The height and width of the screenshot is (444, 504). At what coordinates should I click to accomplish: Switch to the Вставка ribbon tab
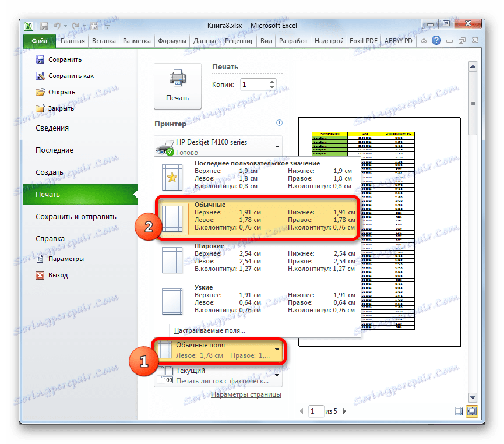tap(104, 41)
